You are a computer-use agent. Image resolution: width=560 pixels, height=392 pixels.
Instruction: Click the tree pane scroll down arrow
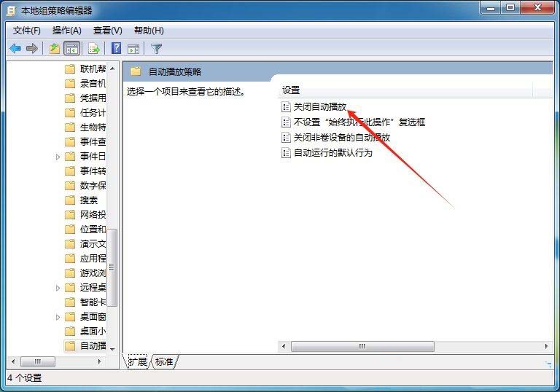tap(112, 349)
